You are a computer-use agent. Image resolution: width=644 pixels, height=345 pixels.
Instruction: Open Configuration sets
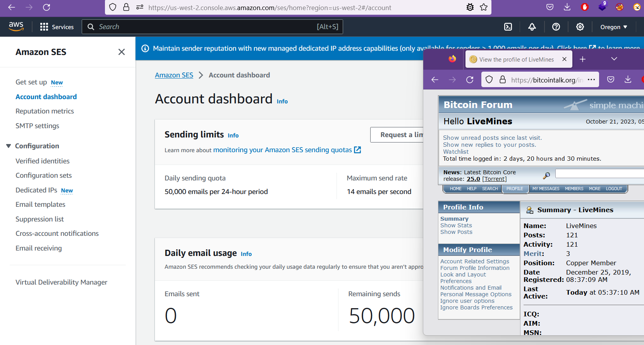click(x=44, y=175)
